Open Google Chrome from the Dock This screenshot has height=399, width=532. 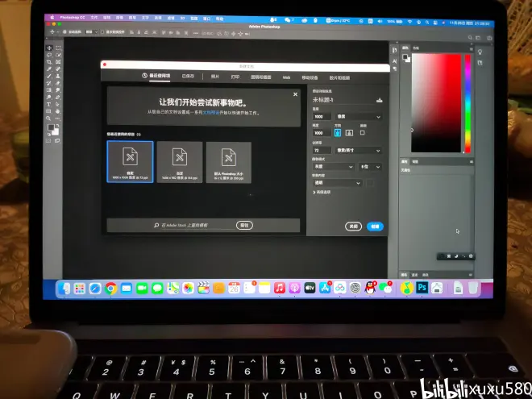point(110,289)
